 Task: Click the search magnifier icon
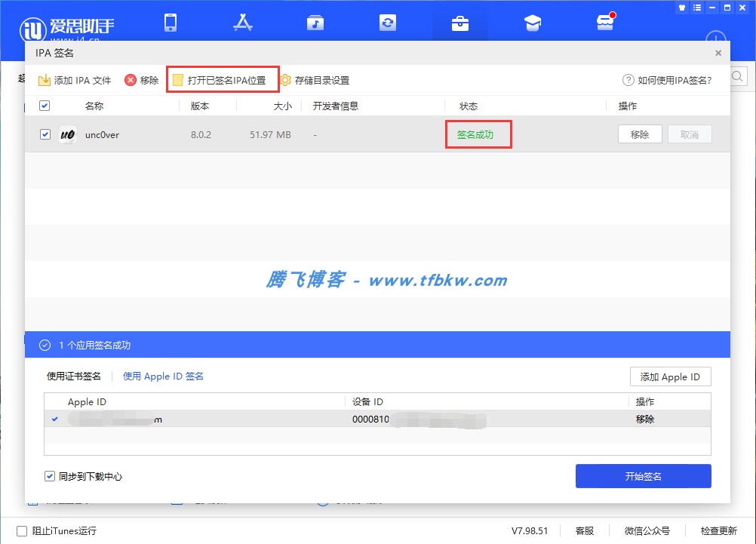[x=737, y=76]
